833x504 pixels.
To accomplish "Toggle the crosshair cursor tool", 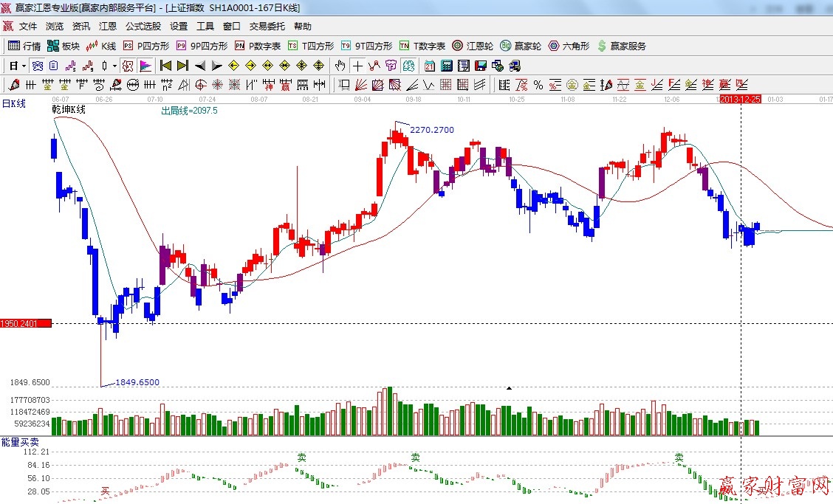I will 357,66.
